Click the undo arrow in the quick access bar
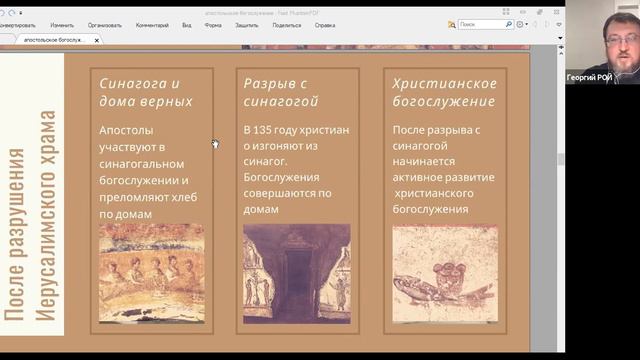Viewport: 640px width, 360px height. click(2, 13)
